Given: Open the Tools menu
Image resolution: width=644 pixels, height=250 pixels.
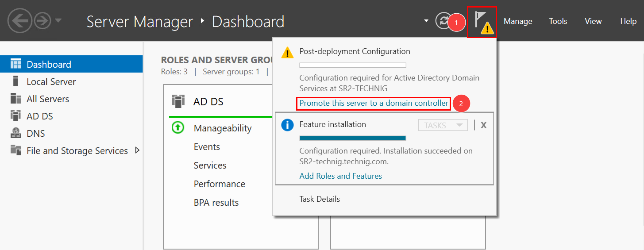Looking at the screenshot, I should [558, 21].
